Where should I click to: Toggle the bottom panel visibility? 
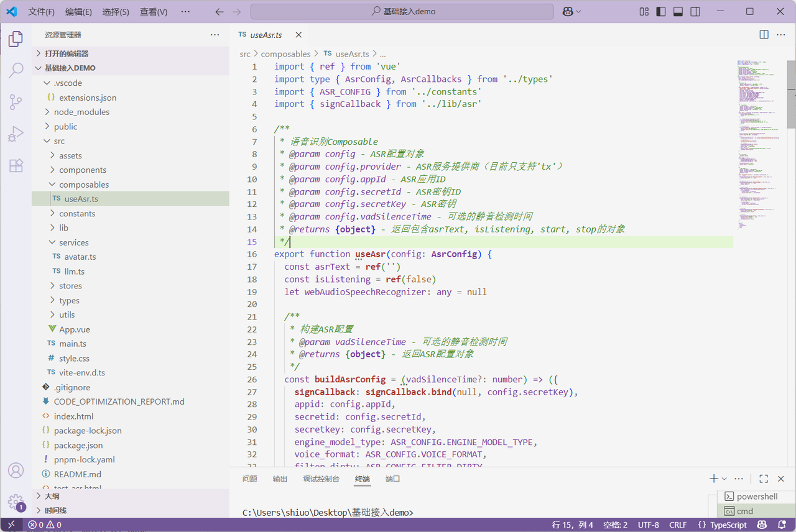coord(678,12)
